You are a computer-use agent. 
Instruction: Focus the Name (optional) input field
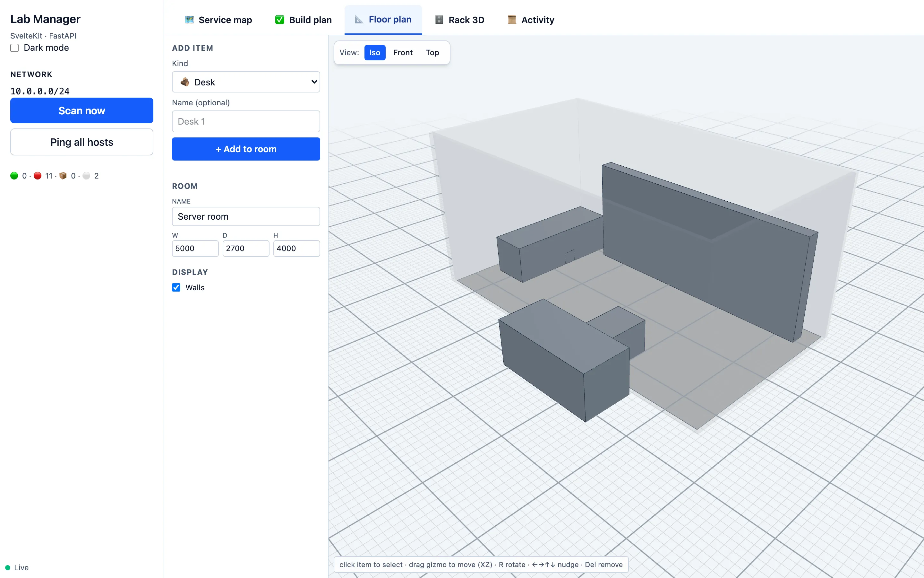[246, 121]
